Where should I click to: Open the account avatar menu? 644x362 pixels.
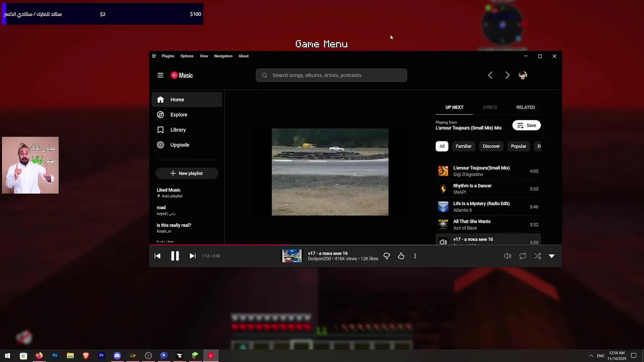point(523,75)
